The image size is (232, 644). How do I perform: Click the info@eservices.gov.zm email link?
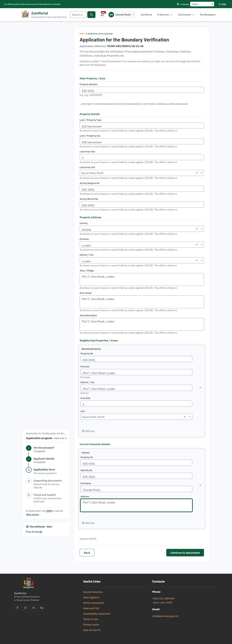coord(165,616)
